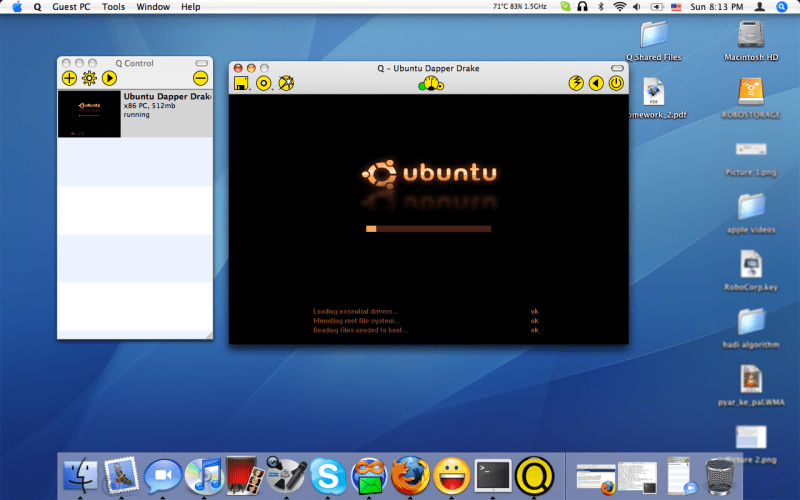
Task: Open Firefox from the Dock
Action: tap(410, 472)
